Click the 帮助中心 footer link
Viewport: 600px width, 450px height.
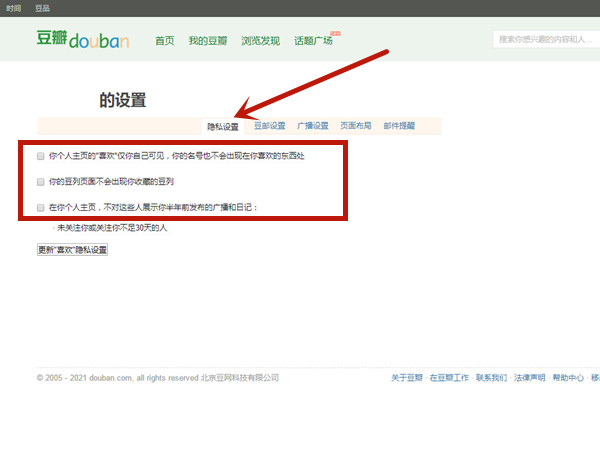click(568, 378)
